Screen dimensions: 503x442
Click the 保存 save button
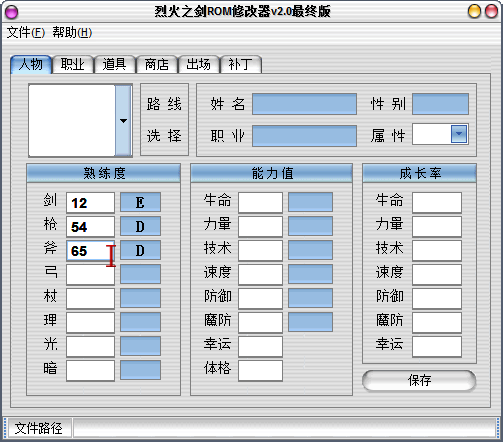419,380
